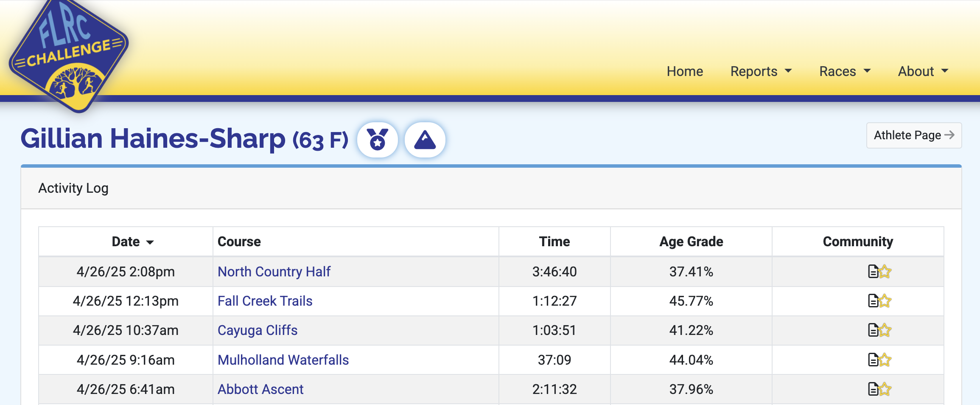
Task: Open notes icon for Abbott Ascent row
Action: pyautogui.click(x=873, y=389)
